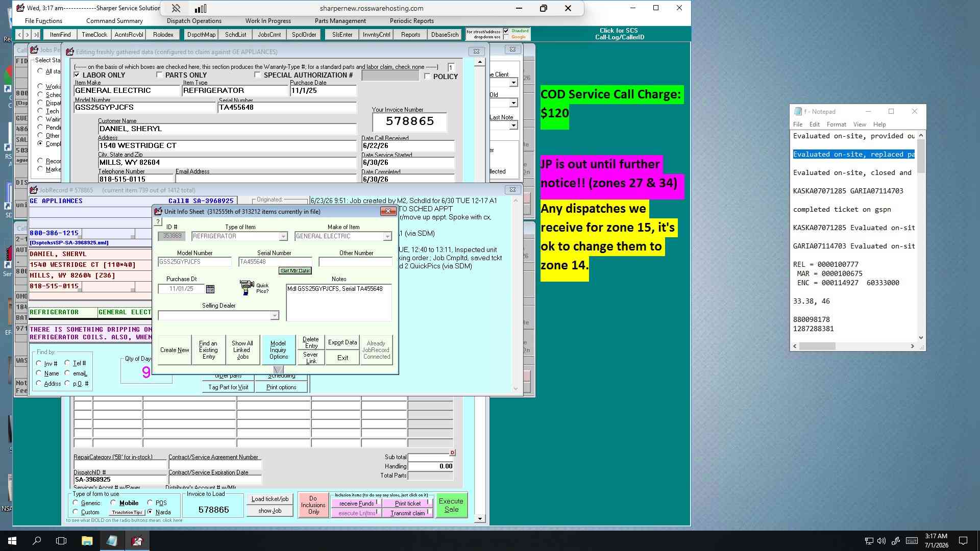This screenshot has width=980, height=551.
Task: Open the Windows taskbar search icon
Action: click(x=37, y=541)
